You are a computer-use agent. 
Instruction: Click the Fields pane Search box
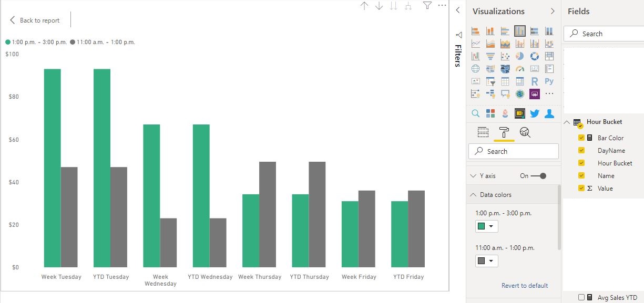click(605, 34)
